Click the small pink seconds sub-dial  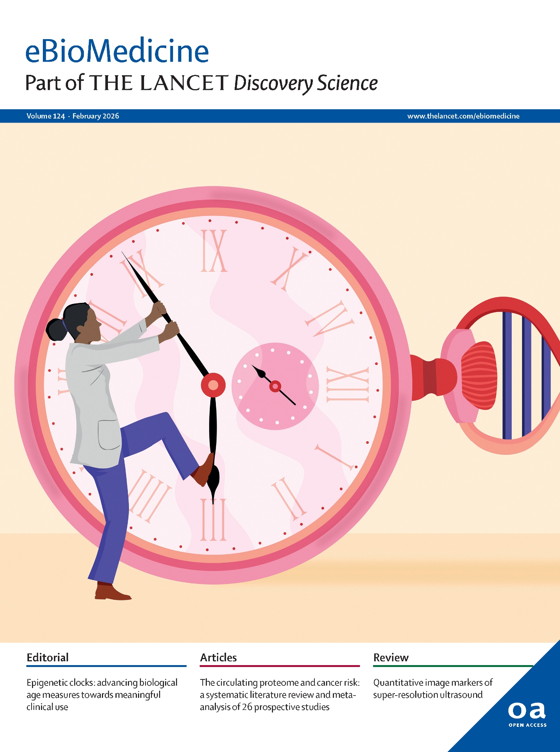tap(275, 386)
